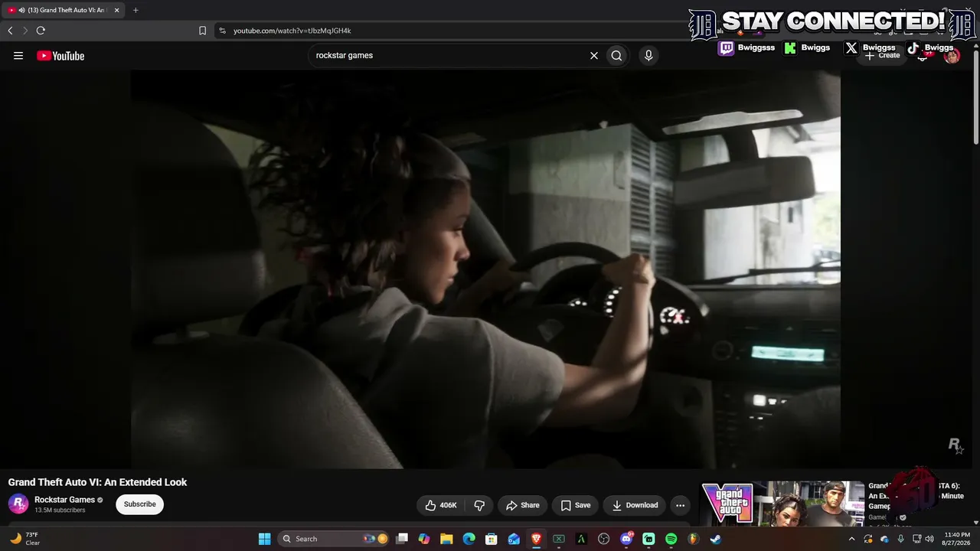Open the Windows Start menu

click(264, 539)
